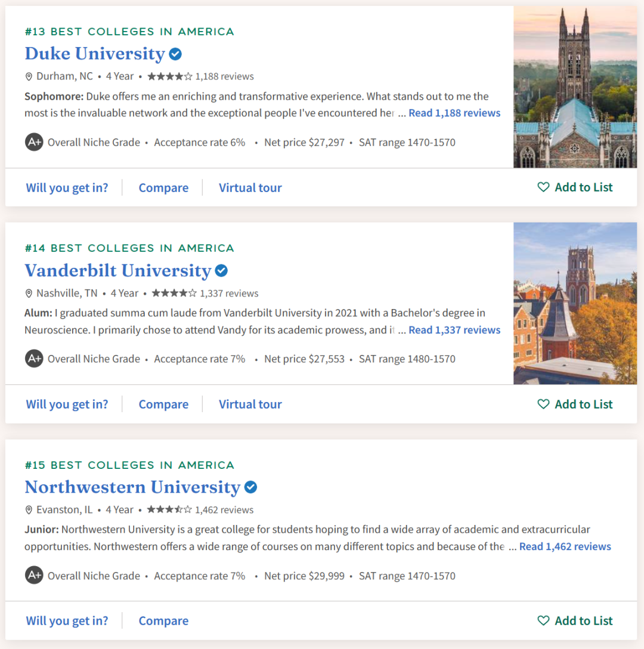Click 'Will you get in?' for Vanderbilt

[x=67, y=404]
